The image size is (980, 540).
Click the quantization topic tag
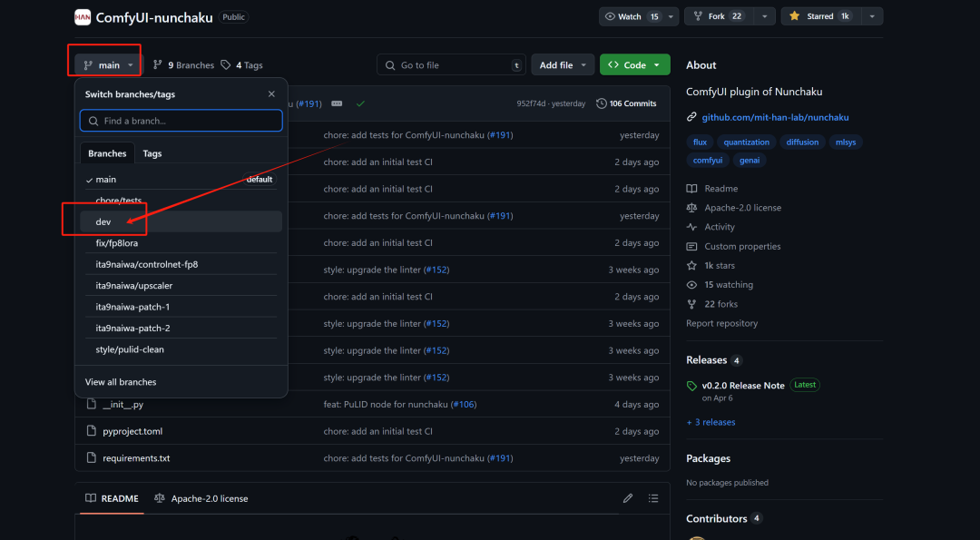(746, 142)
